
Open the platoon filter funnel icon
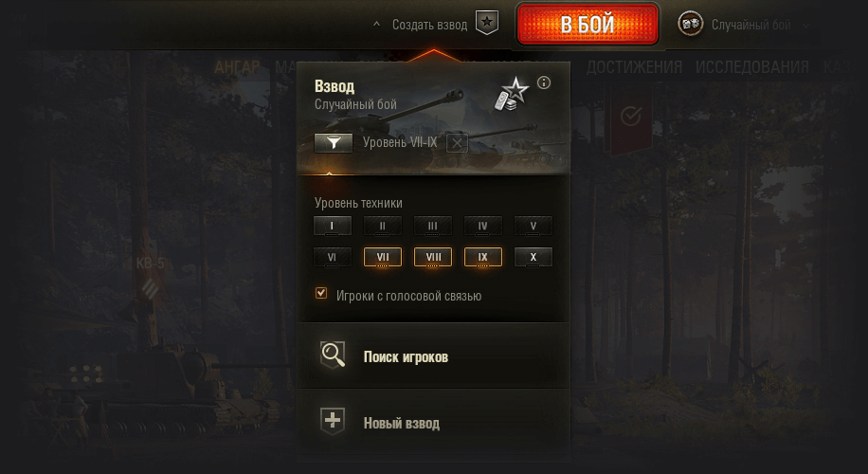click(x=334, y=143)
